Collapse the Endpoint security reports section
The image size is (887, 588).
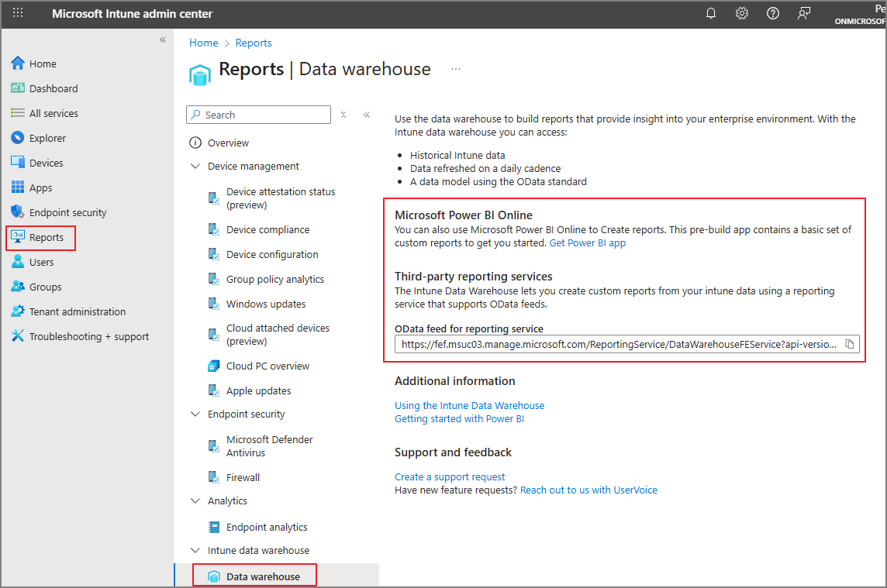[x=195, y=414]
